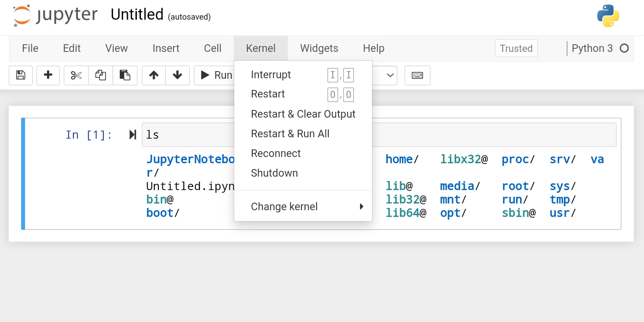Screen dimensions: 644x322
Task: Open the command palette keyboard icon
Action: (x=417, y=75)
